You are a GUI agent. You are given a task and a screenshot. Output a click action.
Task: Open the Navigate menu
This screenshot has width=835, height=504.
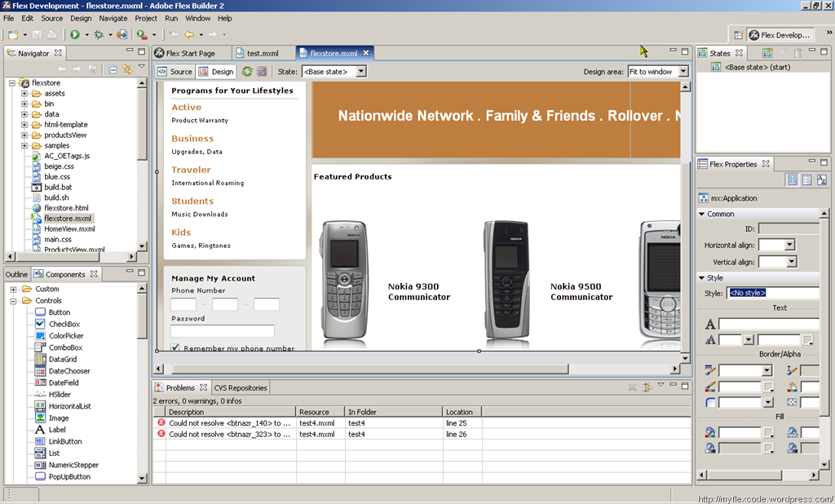113,18
